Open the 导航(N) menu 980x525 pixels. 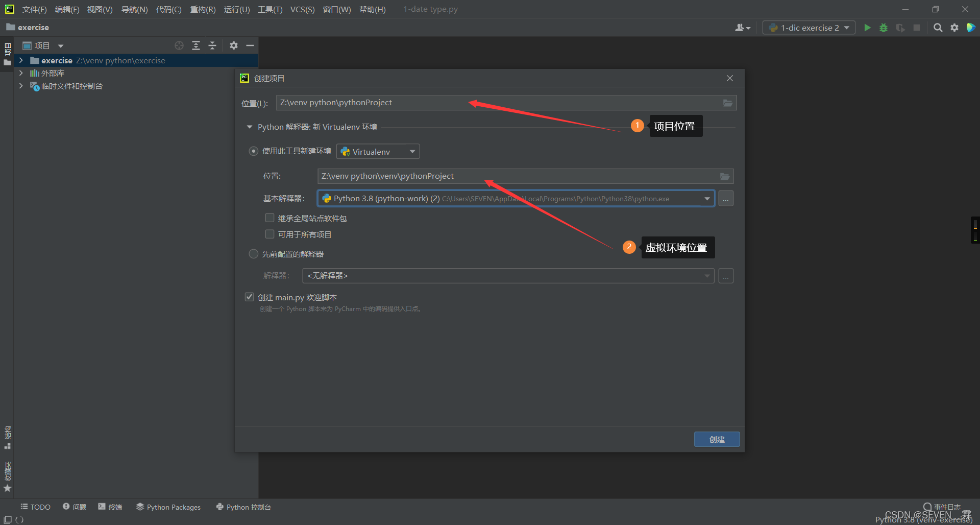pos(134,9)
